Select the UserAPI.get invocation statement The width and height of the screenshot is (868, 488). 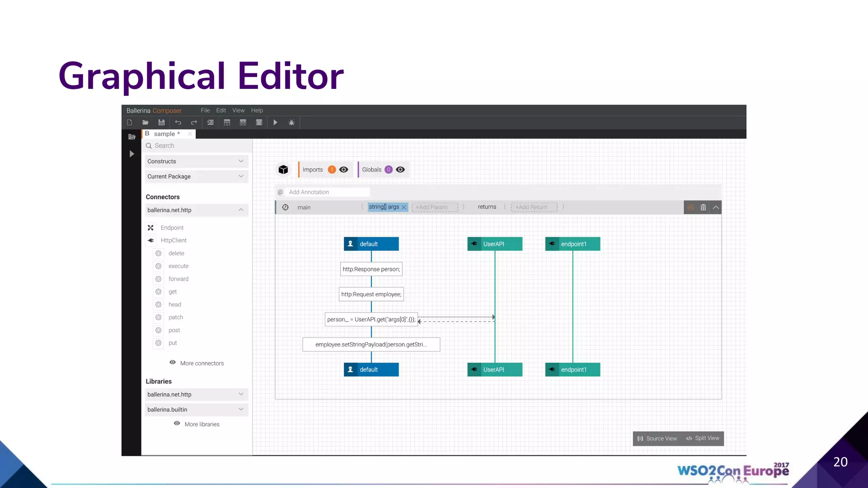[371, 319]
